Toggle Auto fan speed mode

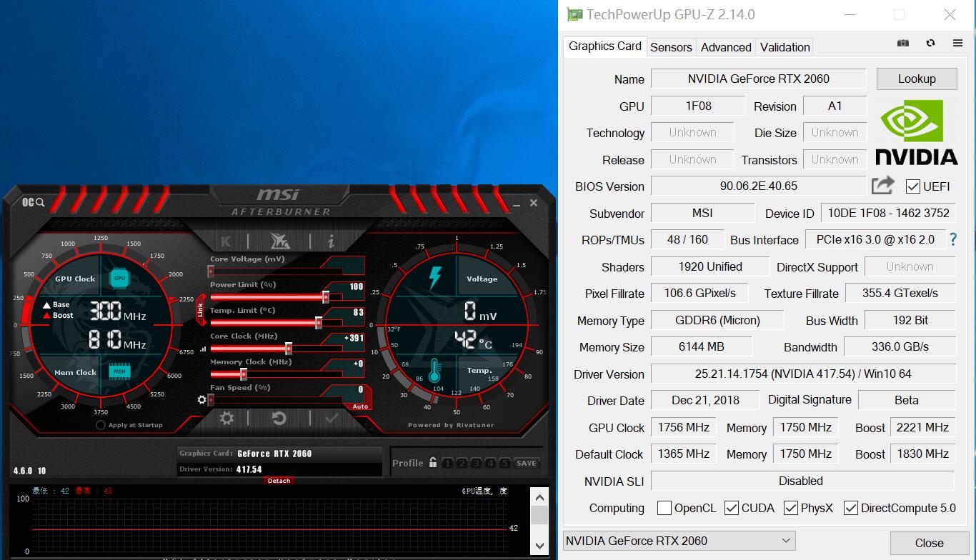pos(360,406)
